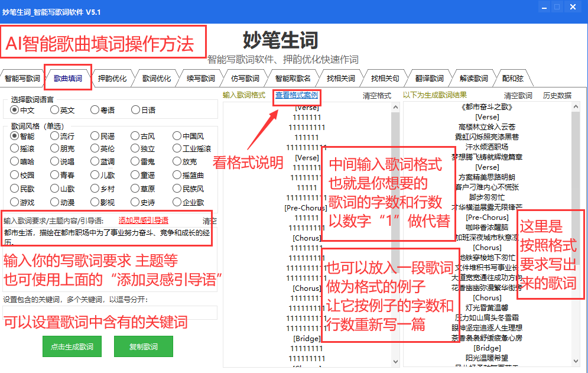Viewport: 588px width, 373px height.
Task: Pick the 乡村 style
Action: pyautogui.click(x=102, y=189)
